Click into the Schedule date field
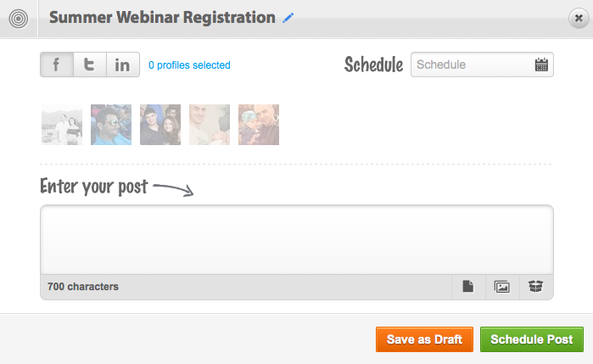Image resolution: width=593 pixels, height=364 pixels. [482, 64]
